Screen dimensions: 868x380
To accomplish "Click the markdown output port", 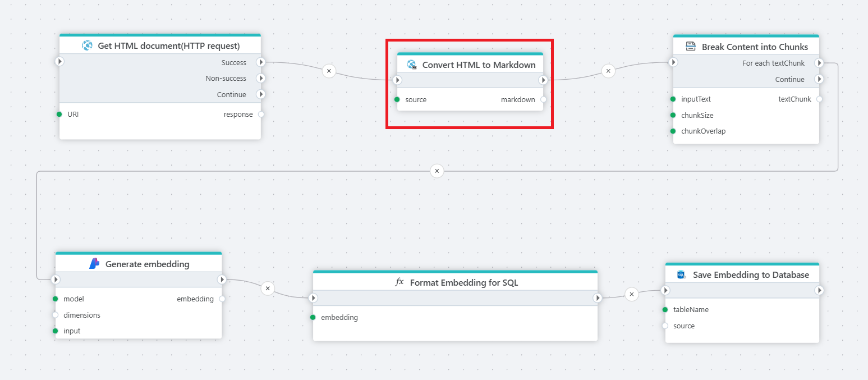I will (x=543, y=100).
